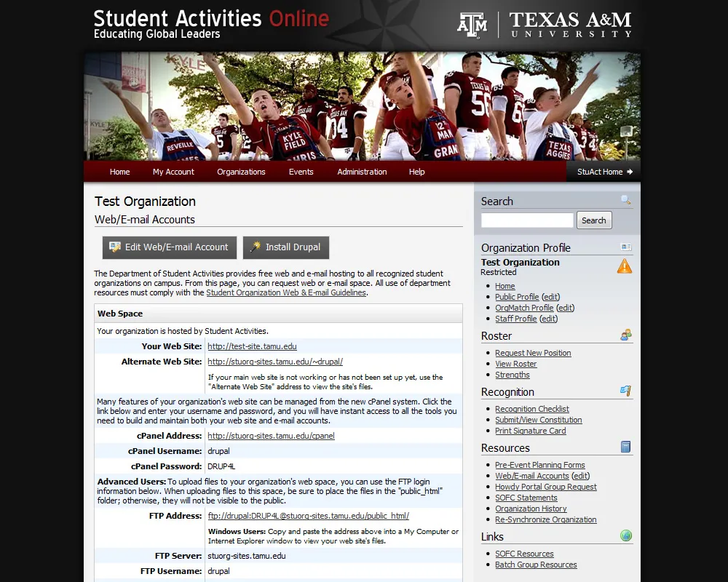Open Student Organization Web & E-mail Guidelines link
The image size is (728, 582).
click(286, 293)
